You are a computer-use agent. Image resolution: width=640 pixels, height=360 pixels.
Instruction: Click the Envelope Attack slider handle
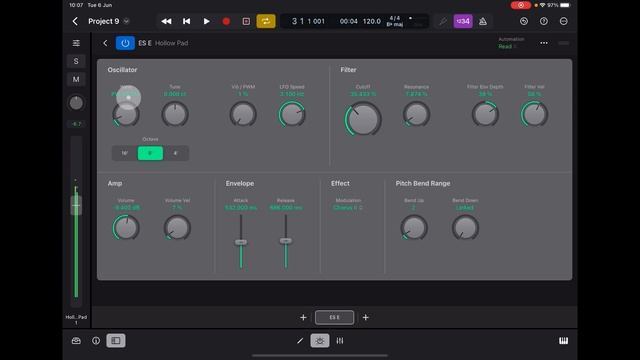[241, 242]
